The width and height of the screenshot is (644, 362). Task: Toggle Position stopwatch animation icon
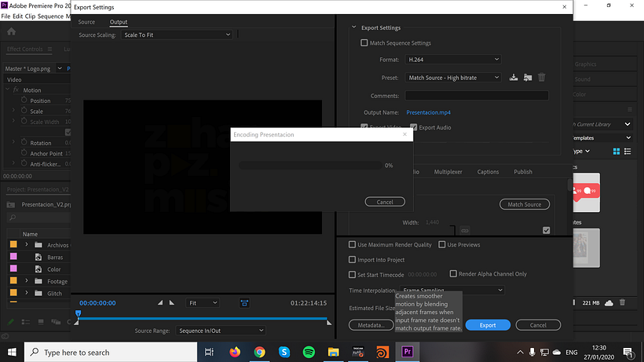click(24, 101)
